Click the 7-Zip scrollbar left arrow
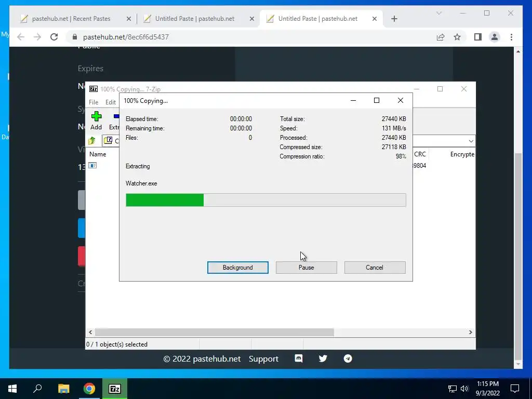The image size is (532, 399). point(90,332)
